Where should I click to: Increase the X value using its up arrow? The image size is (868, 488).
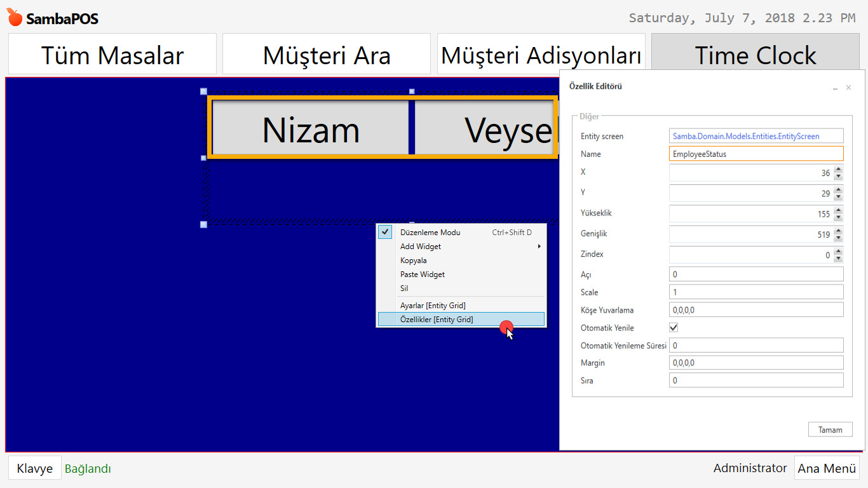837,169
